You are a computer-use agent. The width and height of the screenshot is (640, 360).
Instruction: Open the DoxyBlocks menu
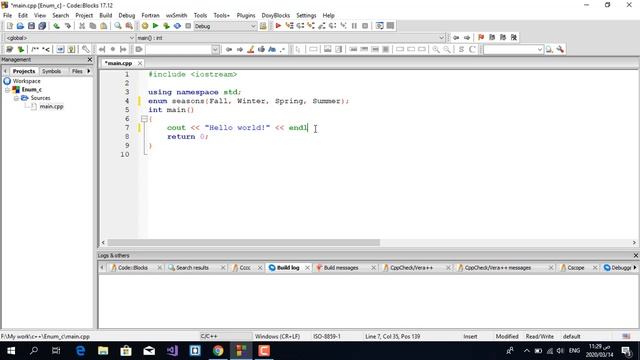[276, 15]
